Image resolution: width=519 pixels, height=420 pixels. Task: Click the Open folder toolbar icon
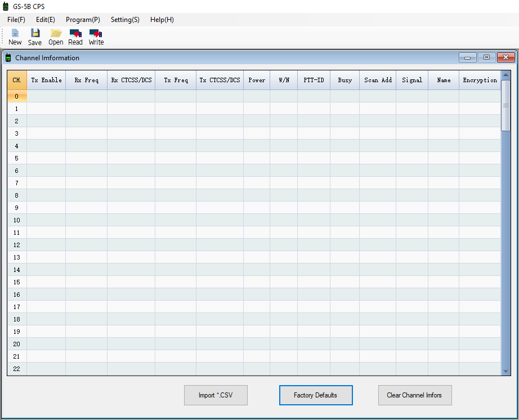[x=56, y=34]
